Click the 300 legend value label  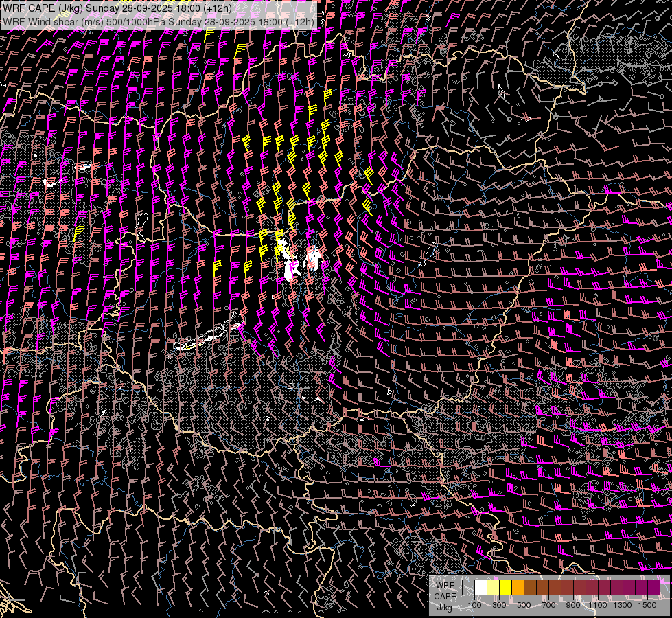pyautogui.click(x=499, y=605)
